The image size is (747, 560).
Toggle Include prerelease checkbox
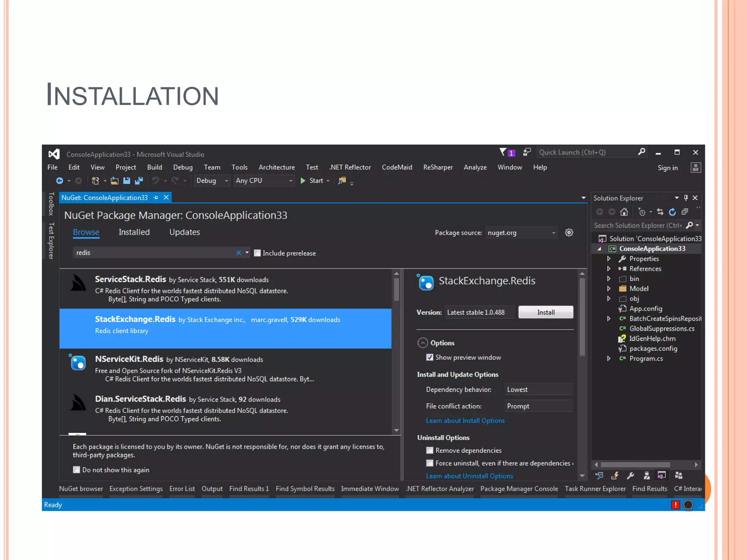257,253
